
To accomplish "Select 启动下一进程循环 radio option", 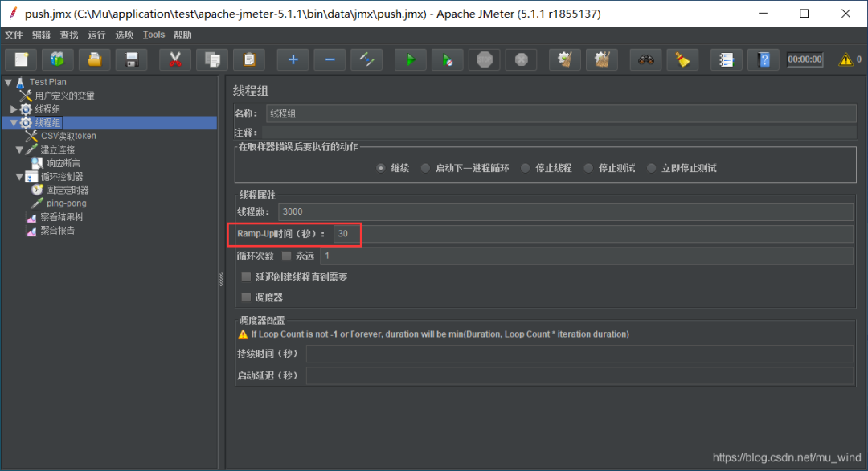I will pos(425,168).
